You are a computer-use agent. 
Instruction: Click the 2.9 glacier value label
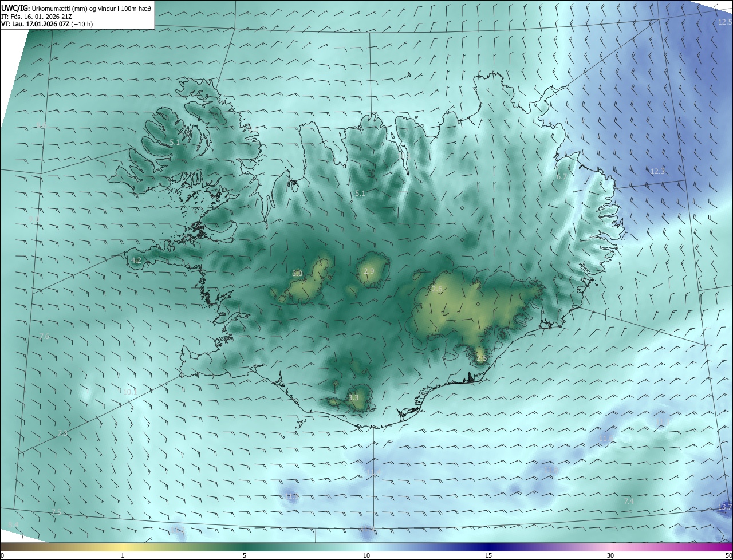coord(368,271)
